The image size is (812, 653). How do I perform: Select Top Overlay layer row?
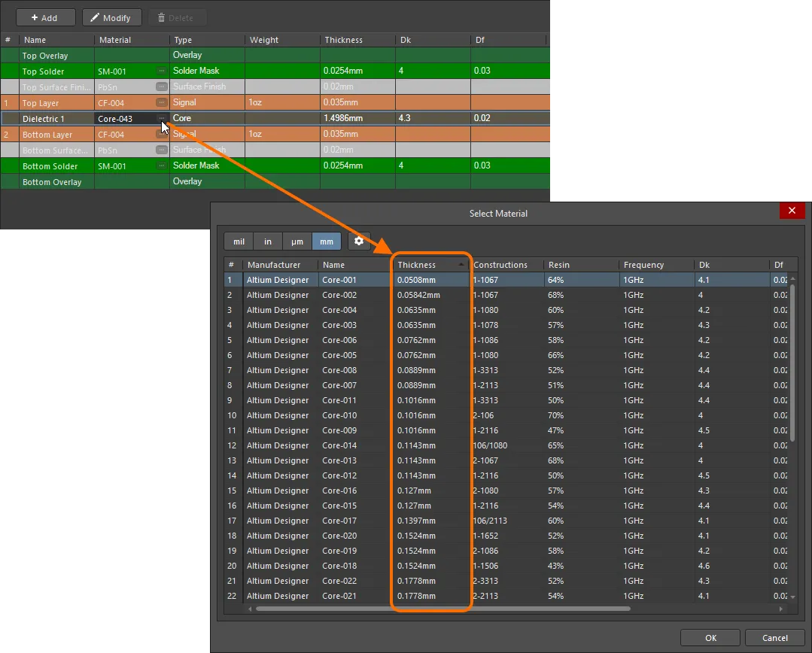[x=275, y=55]
